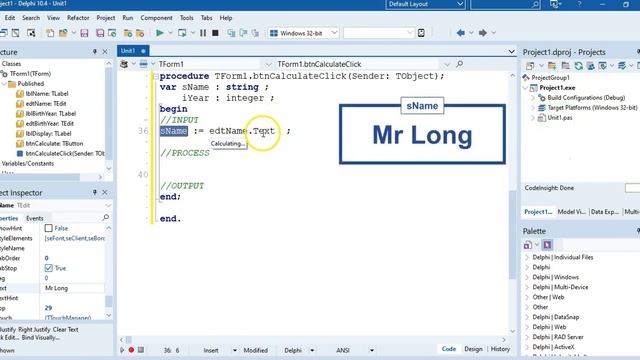The height and width of the screenshot is (360, 640).
Task: Click the Save file floppy icon
Action: (x=84, y=33)
